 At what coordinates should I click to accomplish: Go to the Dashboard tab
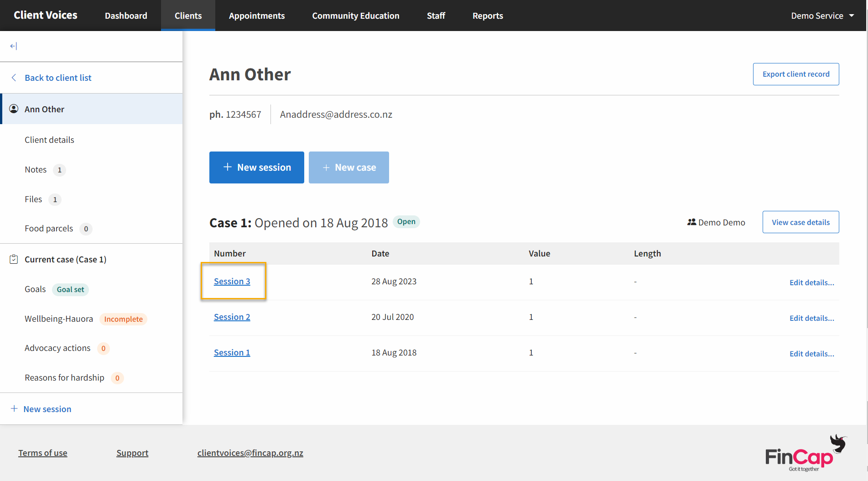tap(126, 16)
